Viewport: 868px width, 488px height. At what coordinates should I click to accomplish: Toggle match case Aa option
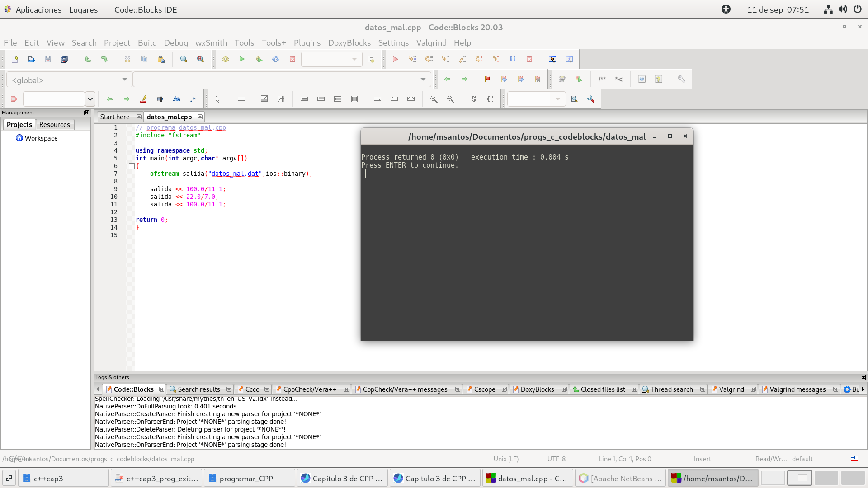click(176, 99)
